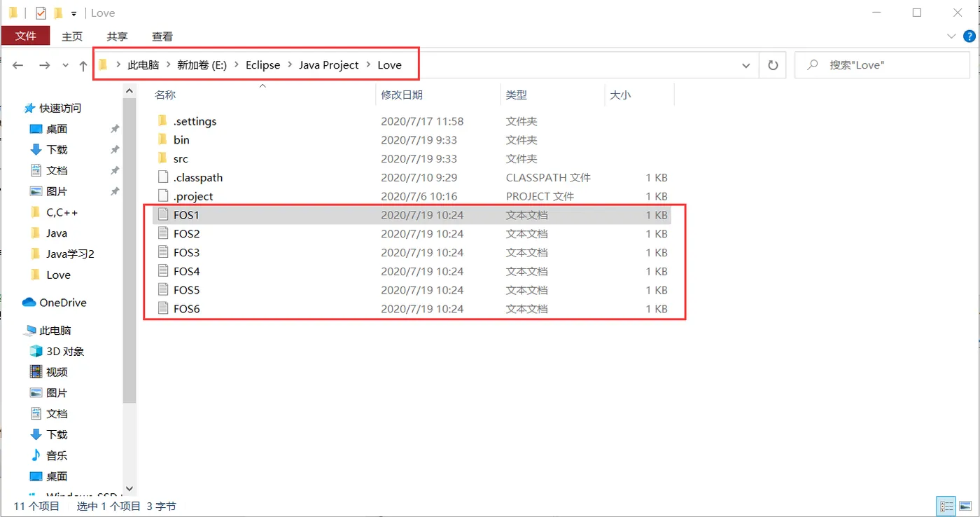The width and height of the screenshot is (980, 517).
Task: Open C,C++ folder in navigation pane
Action: (62, 212)
